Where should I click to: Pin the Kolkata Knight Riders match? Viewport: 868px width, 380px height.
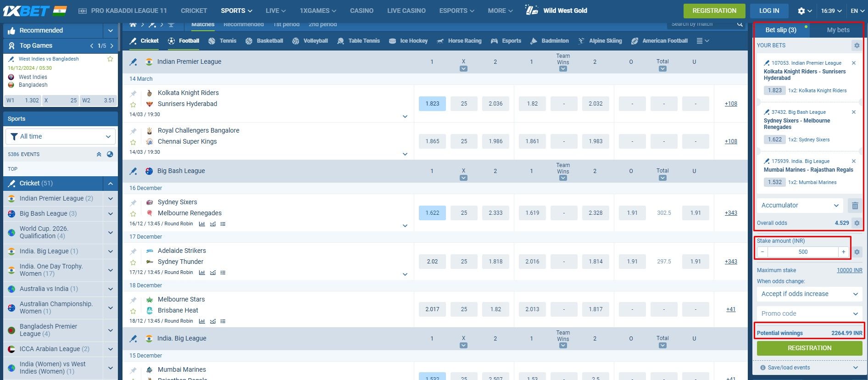coord(134,94)
